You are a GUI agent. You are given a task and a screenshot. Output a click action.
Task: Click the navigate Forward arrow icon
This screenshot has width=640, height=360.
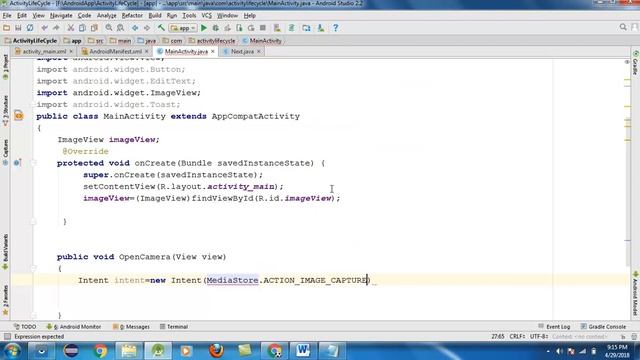point(147,28)
